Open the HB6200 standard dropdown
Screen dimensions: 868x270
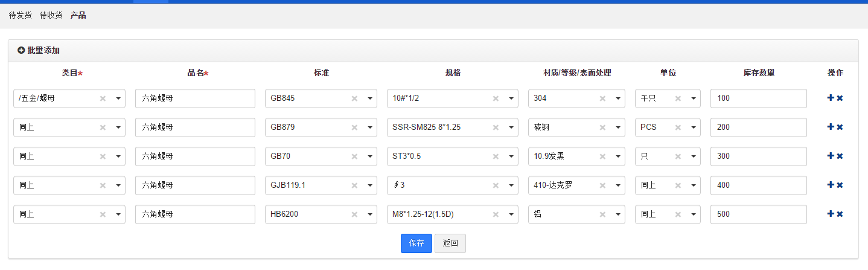pyautogui.click(x=369, y=214)
